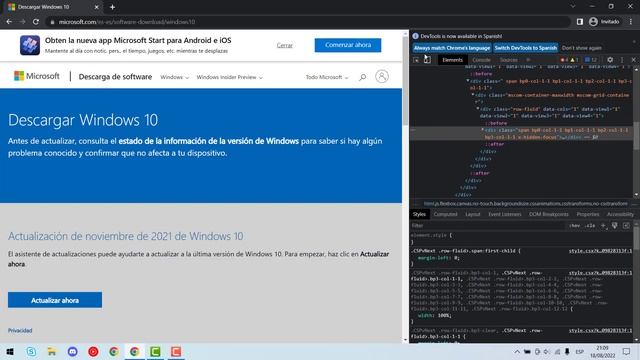Click Don't show again
The width and height of the screenshot is (640, 360).
click(x=582, y=48)
